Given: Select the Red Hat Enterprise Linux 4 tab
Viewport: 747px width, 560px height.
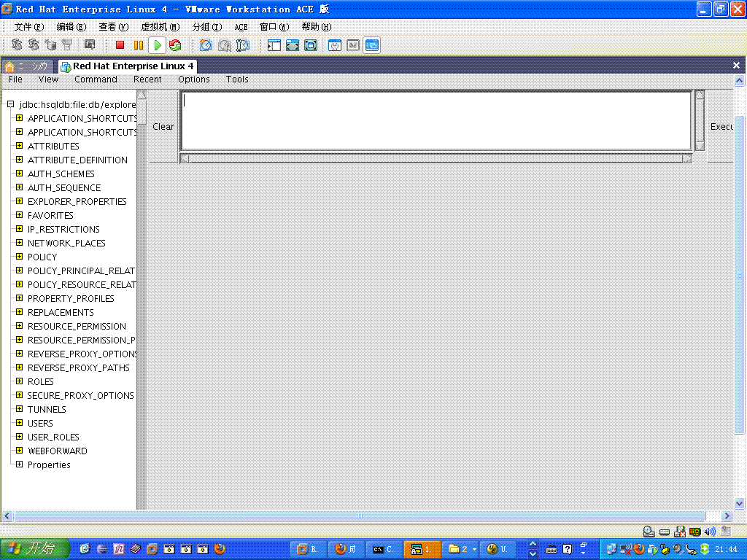Looking at the screenshot, I should [x=127, y=66].
